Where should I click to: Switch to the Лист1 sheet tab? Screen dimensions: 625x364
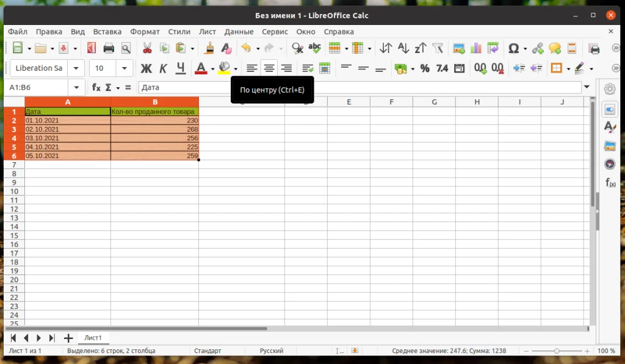coord(94,338)
